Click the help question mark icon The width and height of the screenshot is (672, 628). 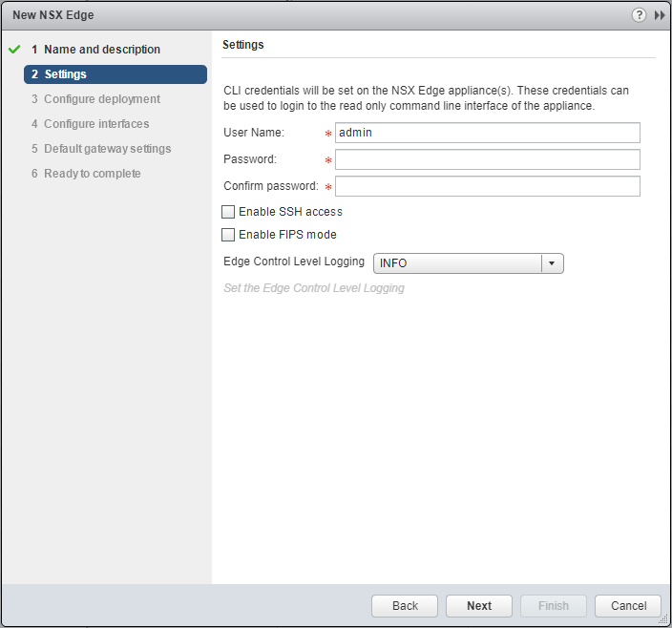pyautogui.click(x=639, y=15)
